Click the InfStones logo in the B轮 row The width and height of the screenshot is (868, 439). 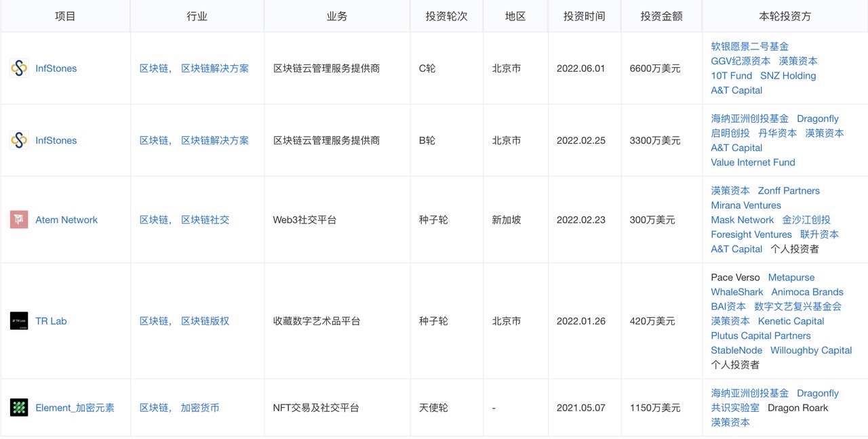(x=19, y=140)
